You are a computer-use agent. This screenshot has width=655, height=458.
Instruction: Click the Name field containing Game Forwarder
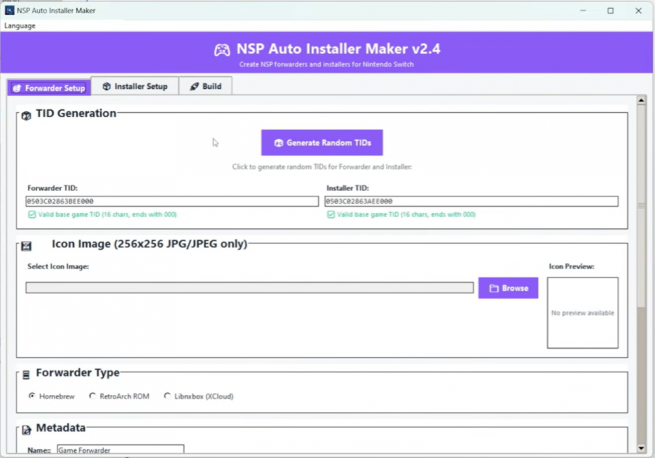(x=120, y=450)
